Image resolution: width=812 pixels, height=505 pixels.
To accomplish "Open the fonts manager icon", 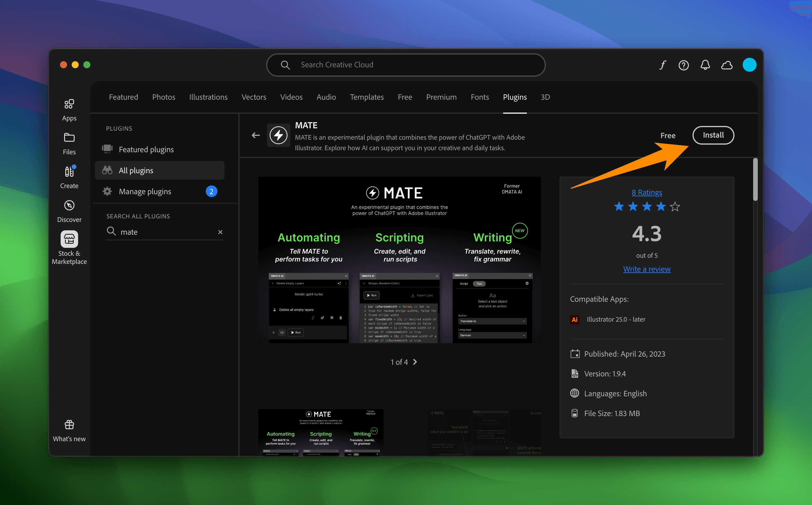I will (663, 65).
